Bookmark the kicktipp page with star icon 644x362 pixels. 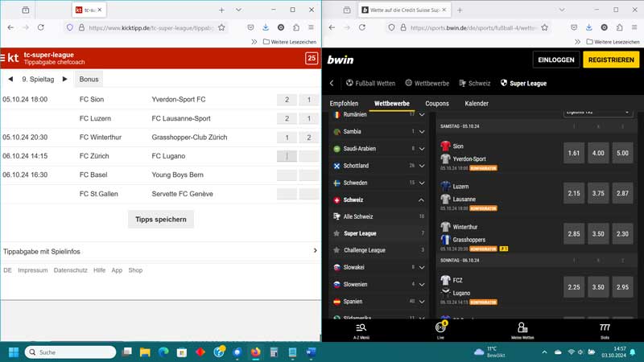[x=221, y=27]
